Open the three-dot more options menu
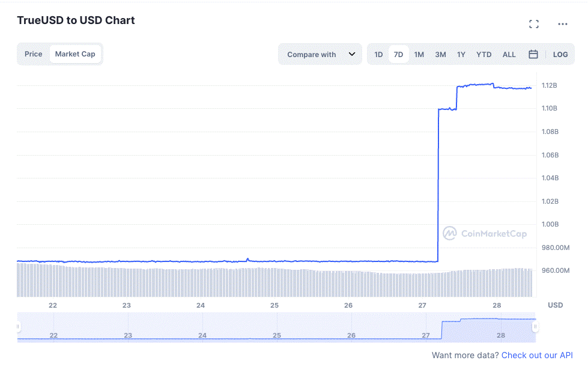 coord(563,24)
